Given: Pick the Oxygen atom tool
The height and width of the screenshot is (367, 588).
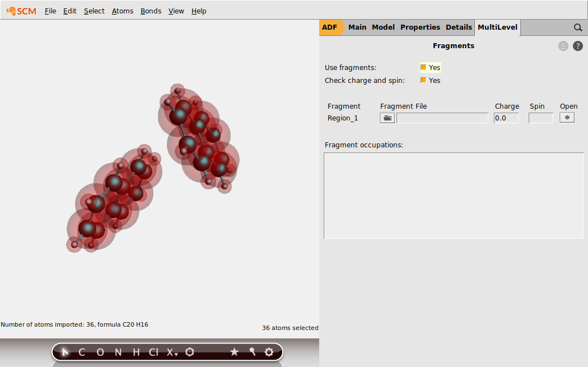Looking at the screenshot, I should coord(100,352).
